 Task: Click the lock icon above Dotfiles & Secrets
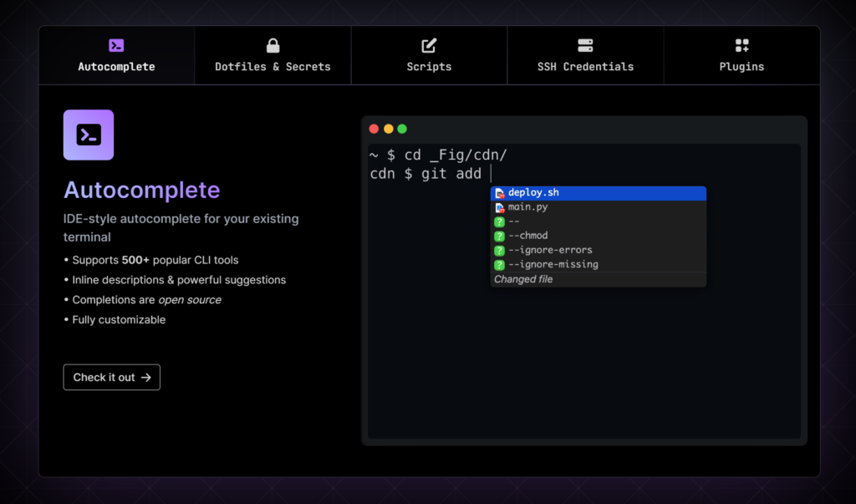273,46
